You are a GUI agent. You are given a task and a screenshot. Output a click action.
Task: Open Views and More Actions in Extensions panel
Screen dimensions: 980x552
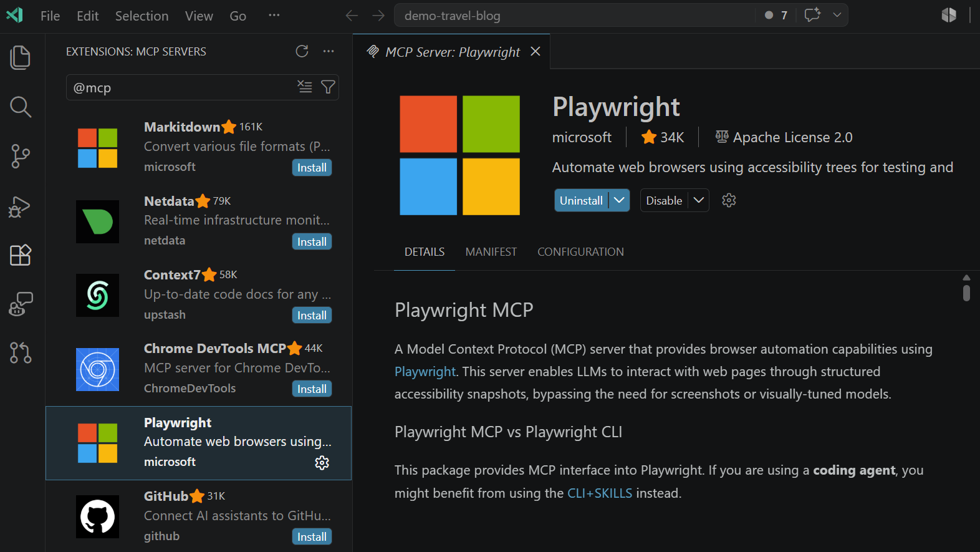[x=329, y=51]
